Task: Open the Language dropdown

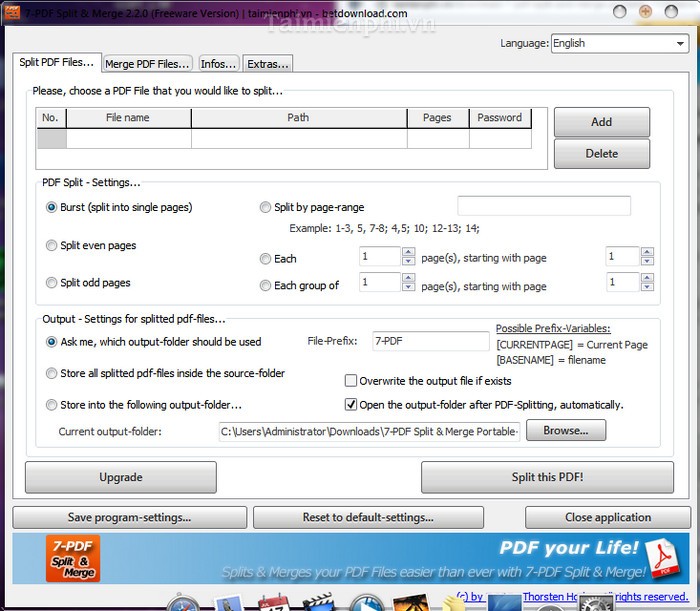Action: coord(620,43)
